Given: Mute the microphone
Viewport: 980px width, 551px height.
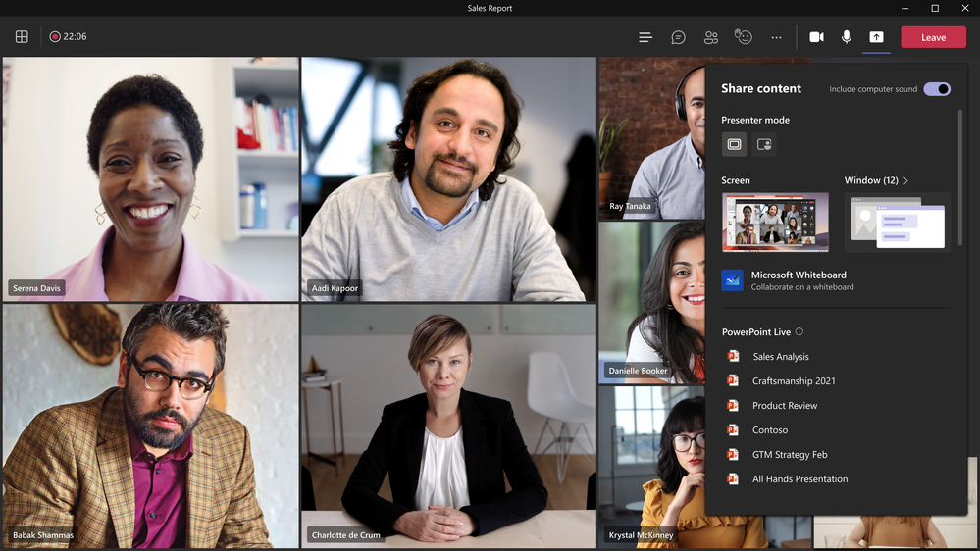Looking at the screenshot, I should [x=847, y=37].
